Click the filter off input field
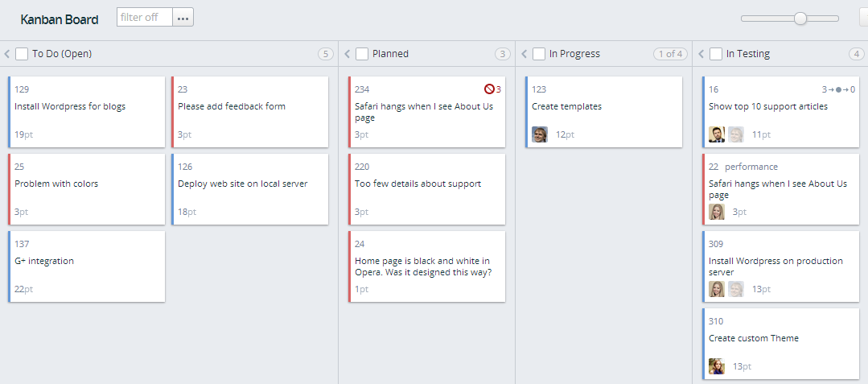This screenshot has height=384, width=868. pyautogui.click(x=144, y=17)
